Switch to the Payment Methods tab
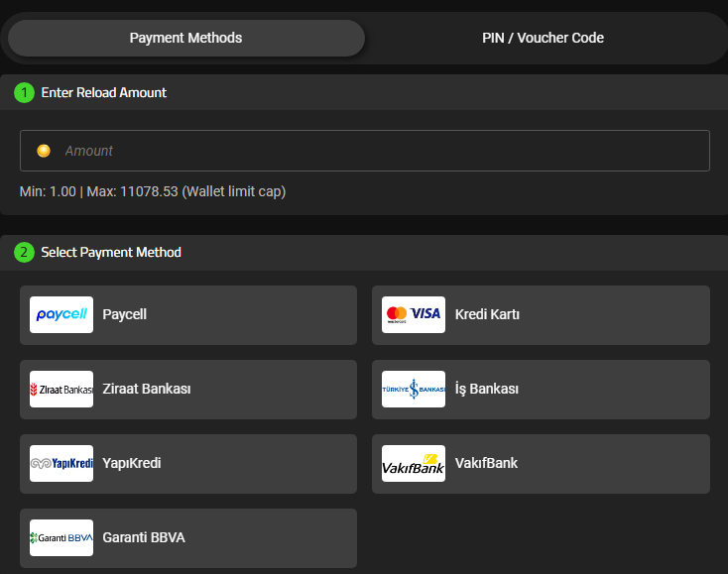The height and width of the screenshot is (574, 728). click(185, 38)
